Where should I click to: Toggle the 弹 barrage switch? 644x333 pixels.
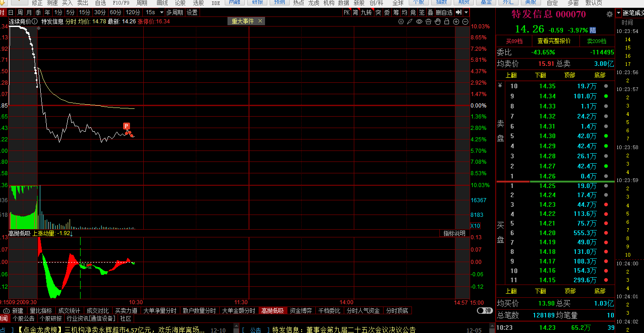point(485,311)
